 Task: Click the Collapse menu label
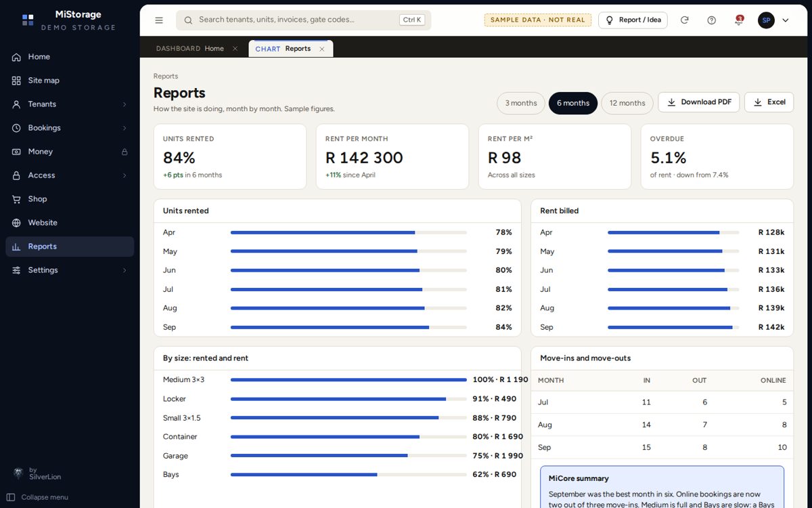pos(45,497)
